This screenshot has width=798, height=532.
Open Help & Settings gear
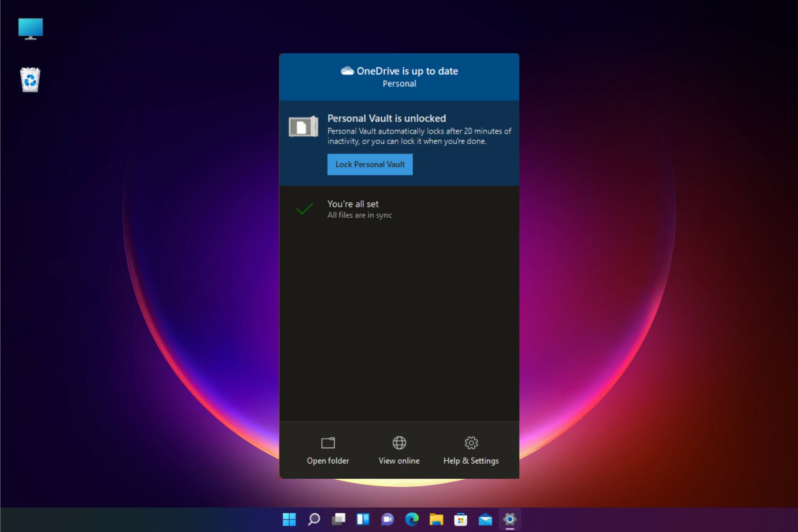click(471, 451)
